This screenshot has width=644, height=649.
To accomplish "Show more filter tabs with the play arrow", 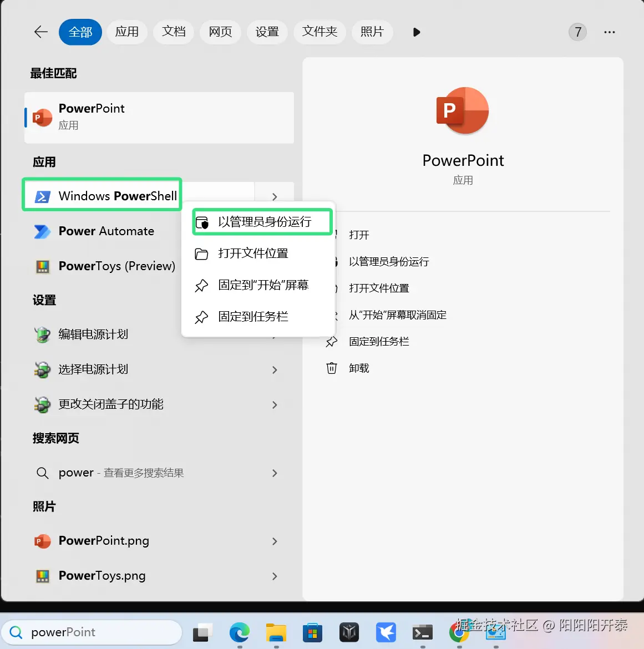I will pyautogui.click(x=417, y=32).
